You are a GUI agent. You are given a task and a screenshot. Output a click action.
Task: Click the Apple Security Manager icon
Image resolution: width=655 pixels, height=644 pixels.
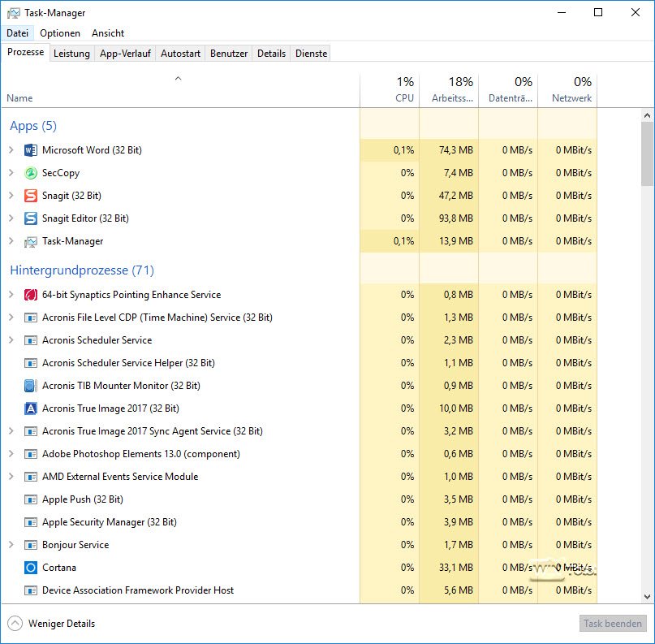tap(31, 522)
